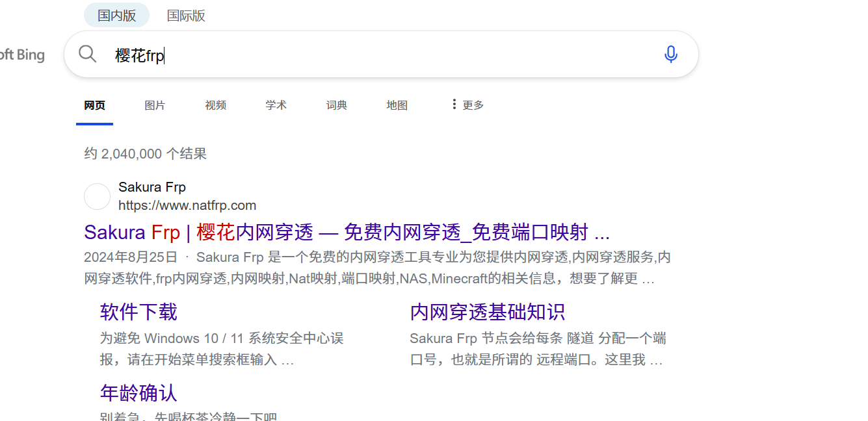The width and height of the screenshot is (868, 421).
Task: Click the search box containing 樱花frp
Action: pos(381,55)
